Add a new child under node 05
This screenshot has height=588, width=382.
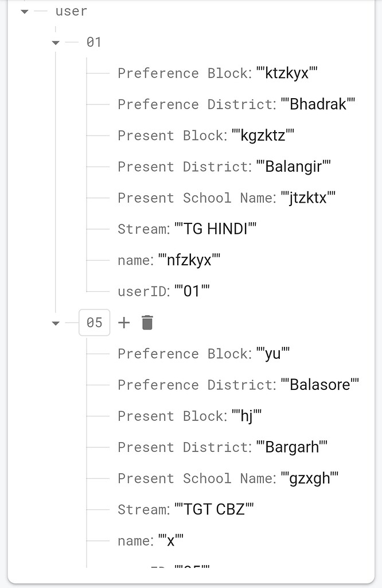click(x=124, y=322)
